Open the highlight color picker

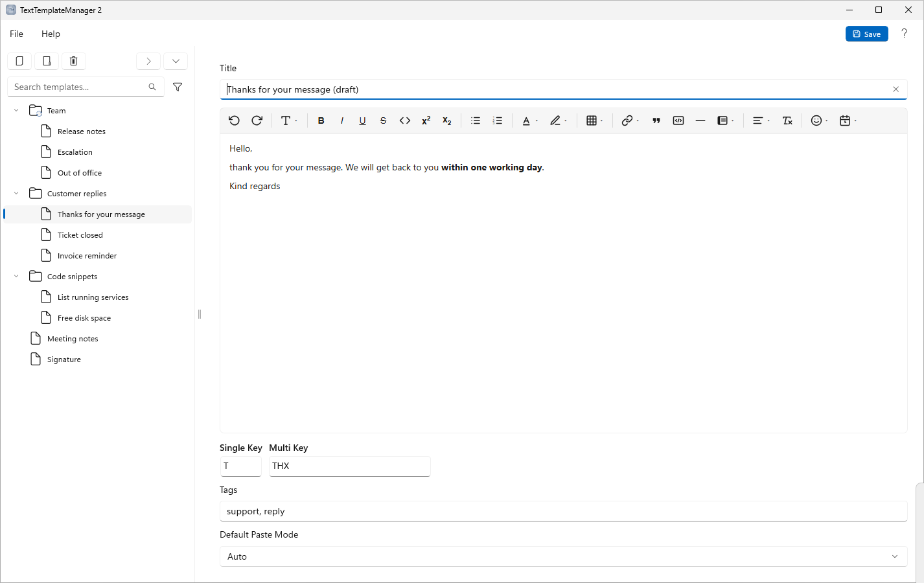tap(559, 120)
